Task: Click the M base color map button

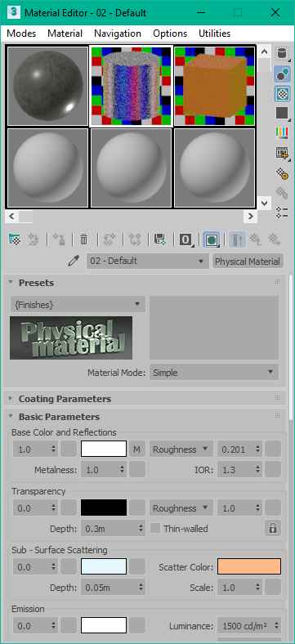Action: coord(137,449)
